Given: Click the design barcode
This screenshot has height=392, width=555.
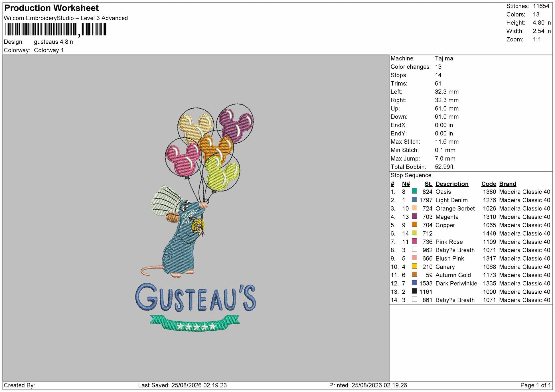Looking at the screenshot, I should click(x=56, y=30).
